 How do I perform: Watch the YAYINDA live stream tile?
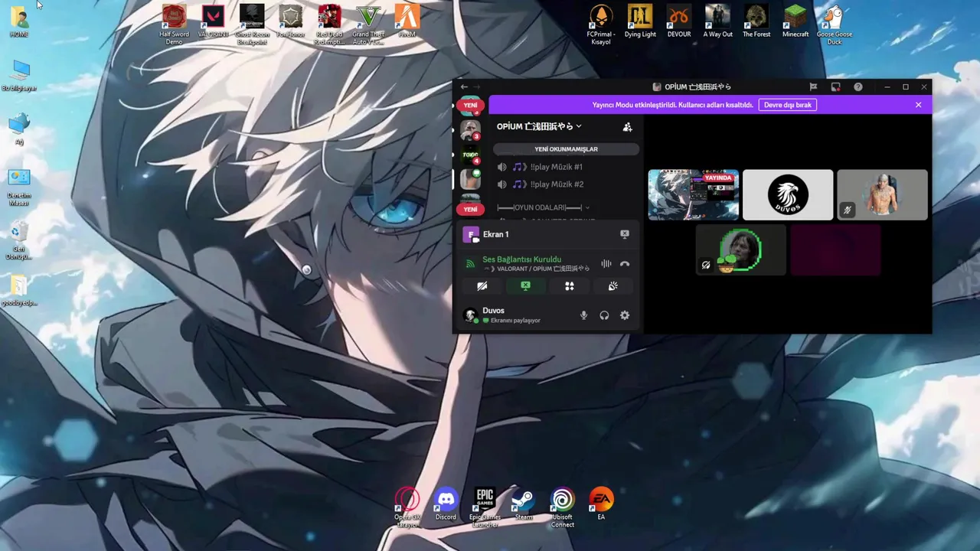(694, 195)
